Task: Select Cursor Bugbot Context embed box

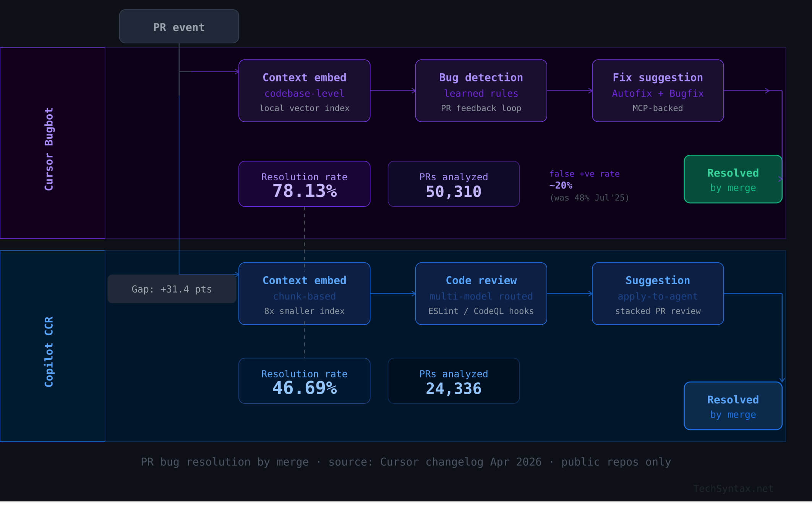Action: coord(304,91)
